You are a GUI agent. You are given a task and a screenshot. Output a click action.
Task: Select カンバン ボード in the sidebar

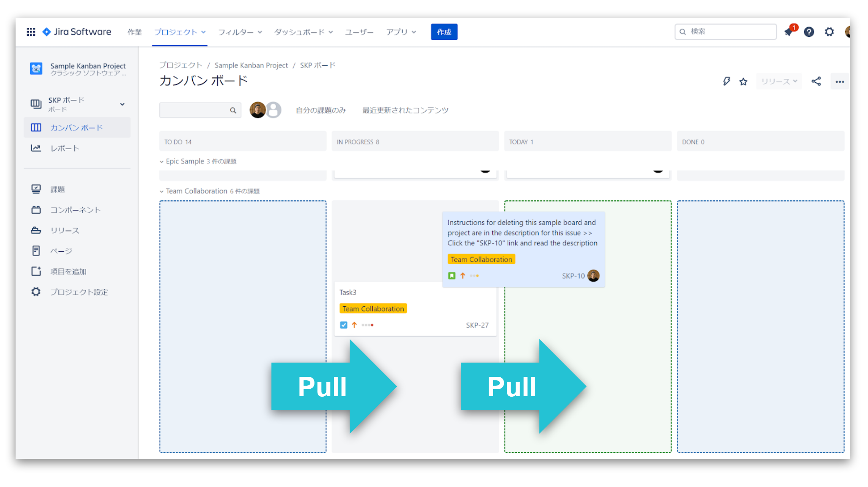pyautogui.click(x=77, y=128)
